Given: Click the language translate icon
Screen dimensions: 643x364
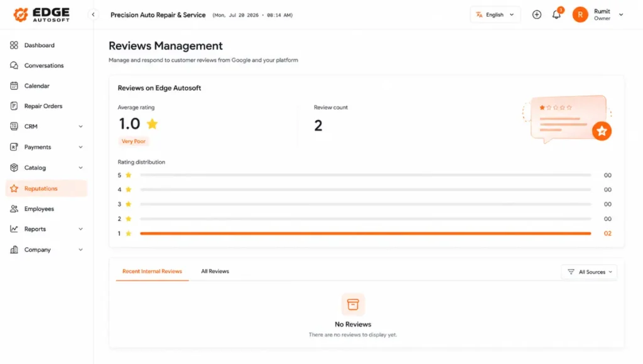Looking at the screenshot, I should pos(479,15).
